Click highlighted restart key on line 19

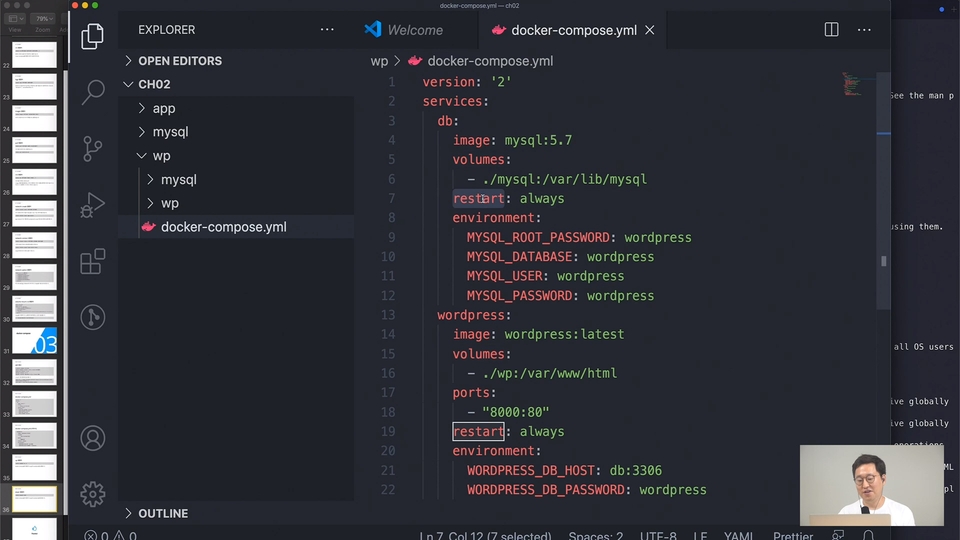click(x=478, y=431)
